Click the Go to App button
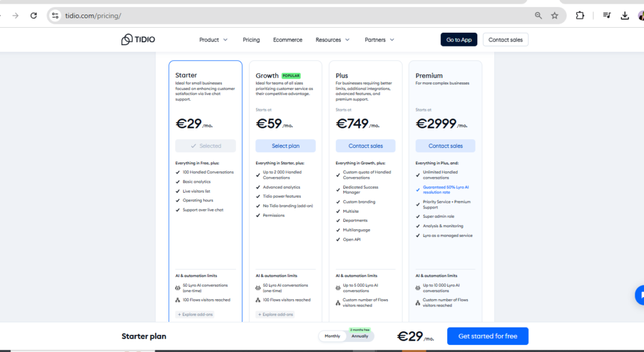This screenshot has height=352, width=644. tap(458, 40)
